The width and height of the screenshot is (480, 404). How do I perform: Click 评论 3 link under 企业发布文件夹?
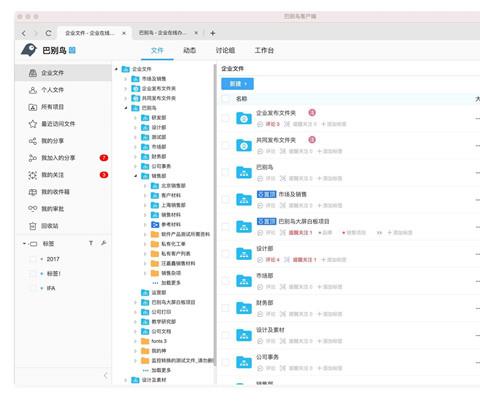coord(272,124)
